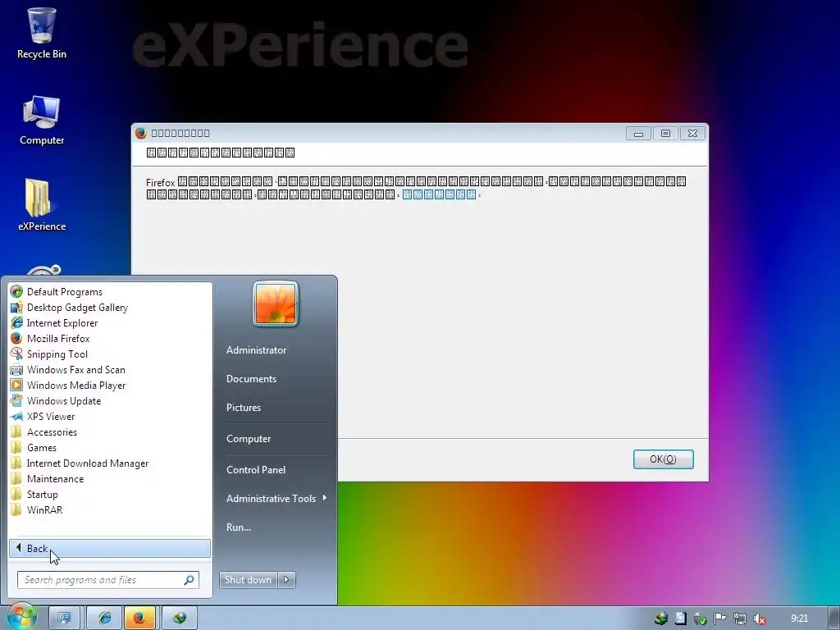This screenshot has width=840, height=630.
Task: Minimize the Firefox dialog window
Action: coord(638,134)
